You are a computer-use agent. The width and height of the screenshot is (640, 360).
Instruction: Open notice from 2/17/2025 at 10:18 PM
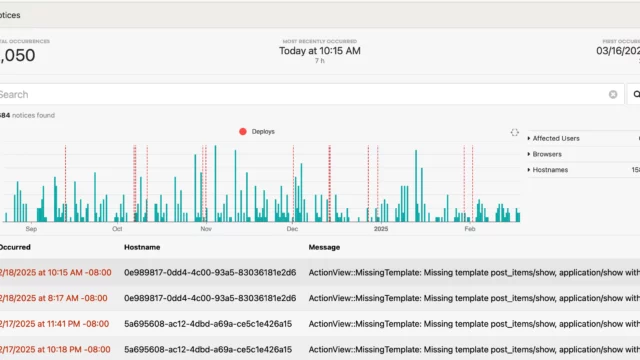[x=55, y=349]
